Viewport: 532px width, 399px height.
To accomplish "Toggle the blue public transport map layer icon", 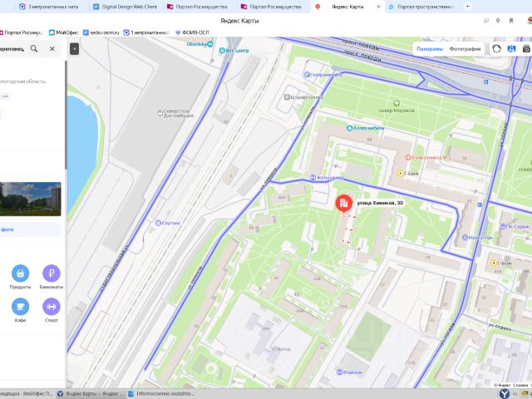I will coord(511,49).
